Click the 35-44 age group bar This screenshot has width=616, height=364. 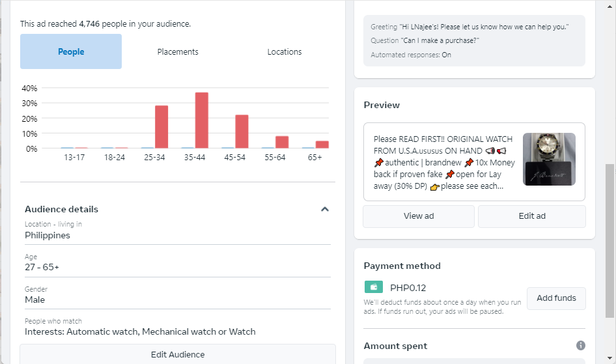(x=202, y=120)
